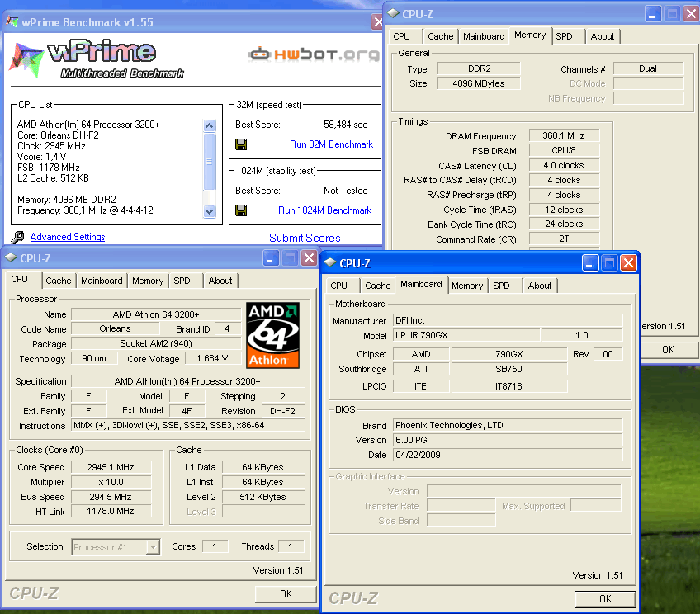Click the BIOS Date 04/22/2009

[x=508, y=455]
